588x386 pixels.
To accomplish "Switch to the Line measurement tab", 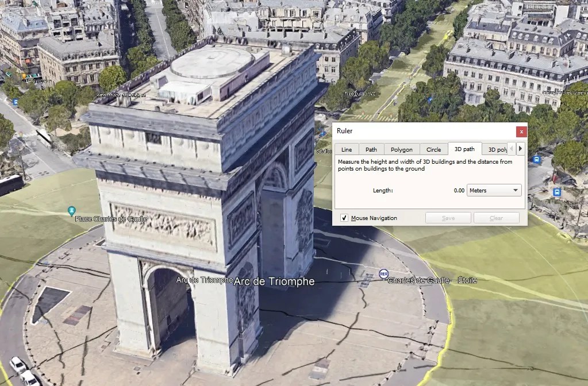I will click(346, 149).
